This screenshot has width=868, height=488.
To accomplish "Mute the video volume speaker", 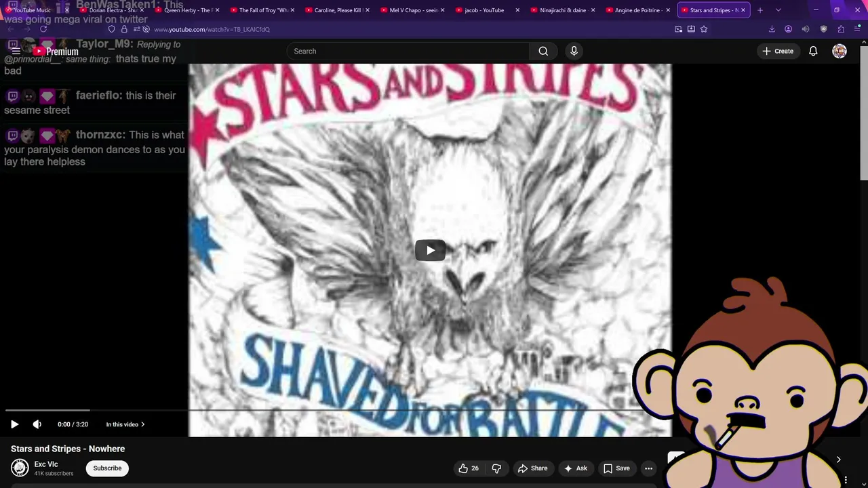I will pyautogui.click(x=37, y=424).
